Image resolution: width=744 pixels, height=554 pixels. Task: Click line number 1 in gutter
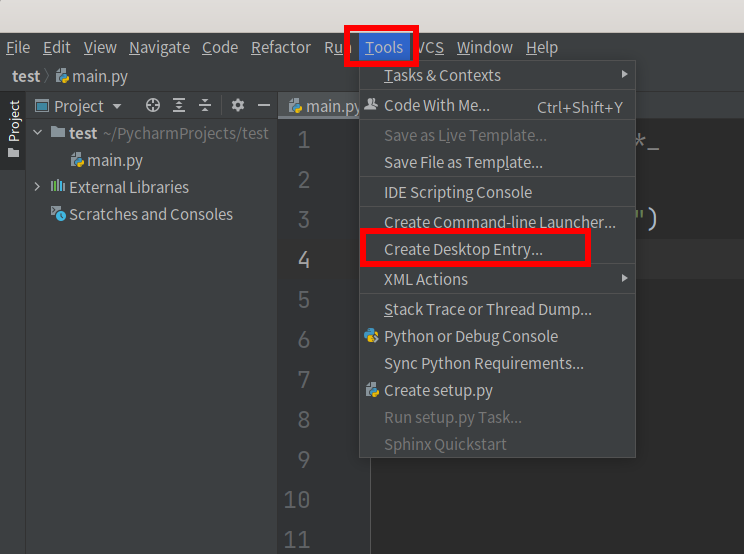point(304,140)
